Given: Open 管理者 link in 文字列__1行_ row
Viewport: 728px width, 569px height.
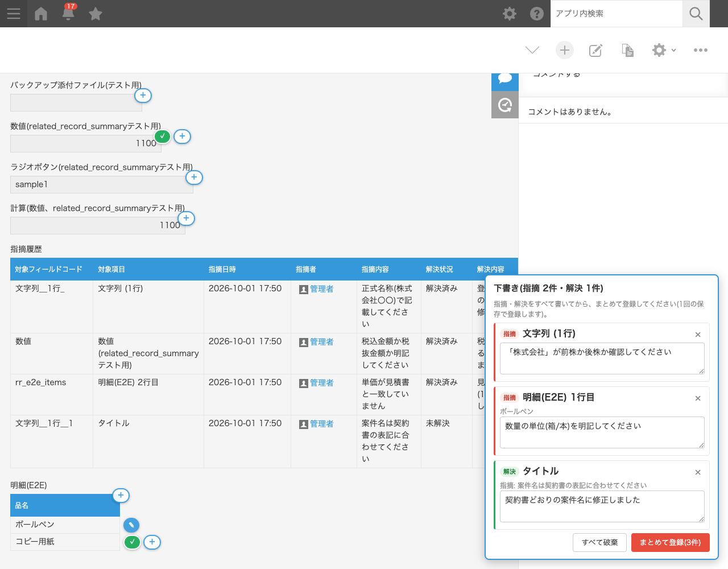Looking at the screenshot, I should click(321, 289).
